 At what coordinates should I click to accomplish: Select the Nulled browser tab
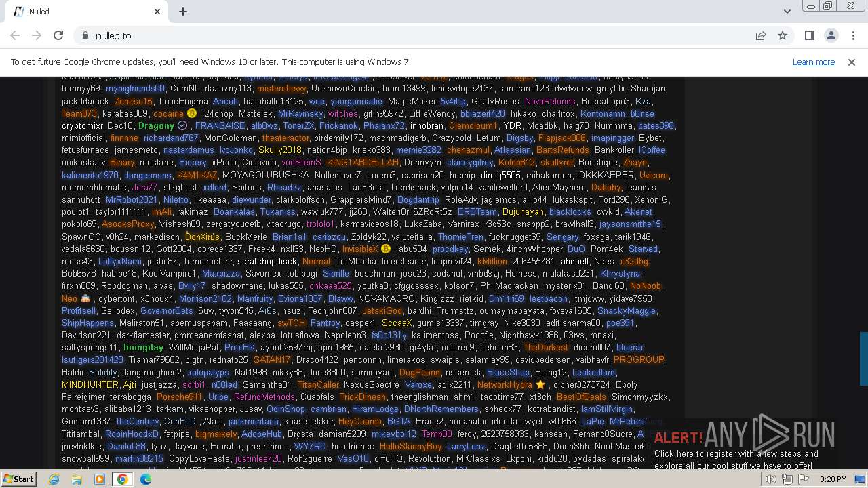coord(87,12)
